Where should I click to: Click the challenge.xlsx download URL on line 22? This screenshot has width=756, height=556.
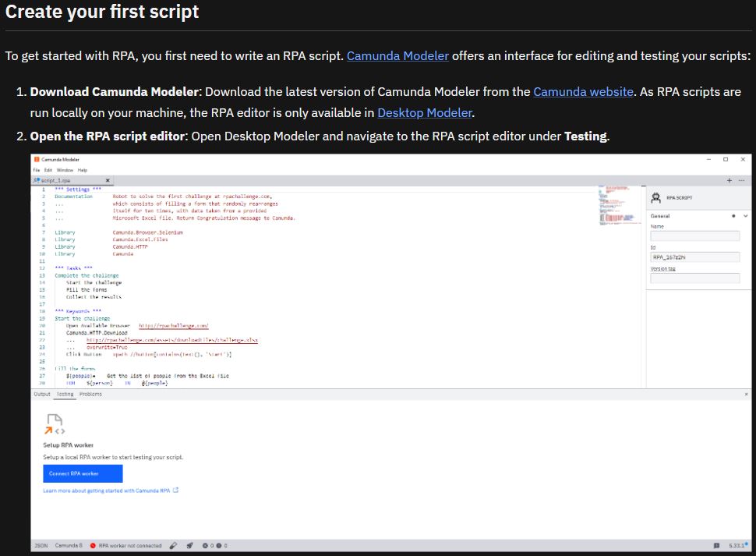[172, 340]
